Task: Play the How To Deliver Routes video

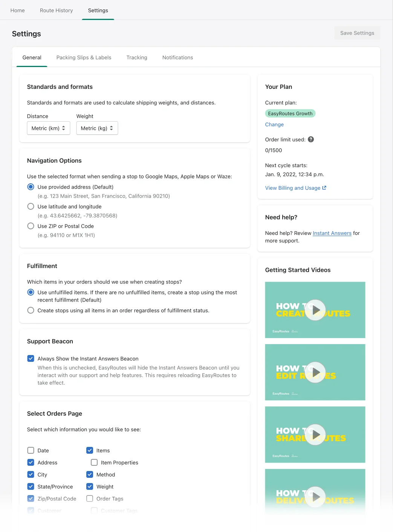Action: coord(315,497)
